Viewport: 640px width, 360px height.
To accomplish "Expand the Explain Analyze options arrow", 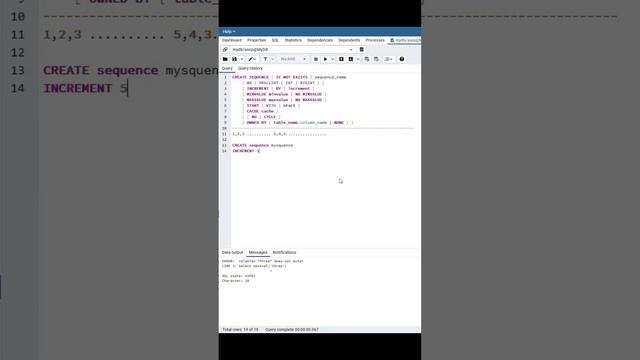I will [358, 59].
